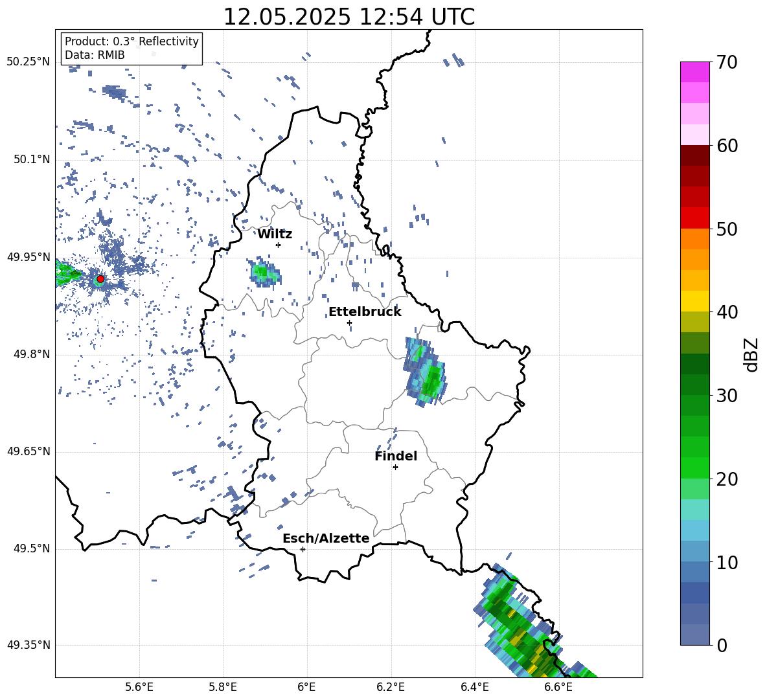Click the 6°E longitude label
The image size is (767, 700).
(306, 687)
